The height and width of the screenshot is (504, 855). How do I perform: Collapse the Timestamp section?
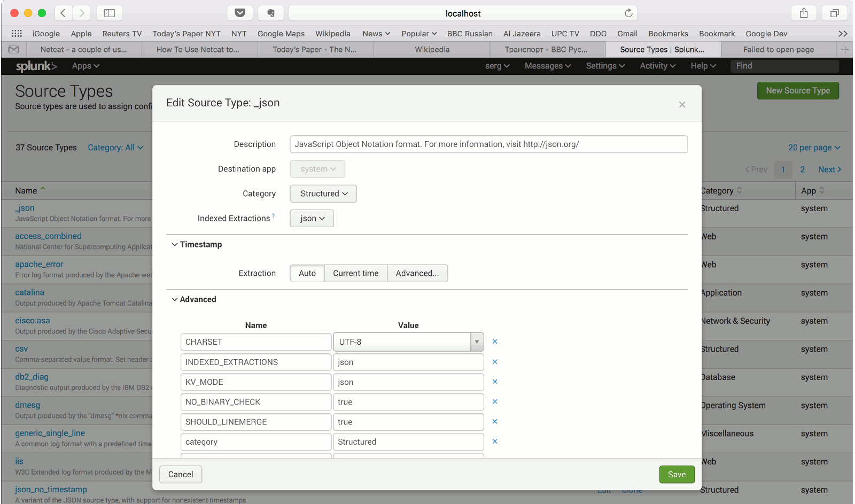[196, 244]
